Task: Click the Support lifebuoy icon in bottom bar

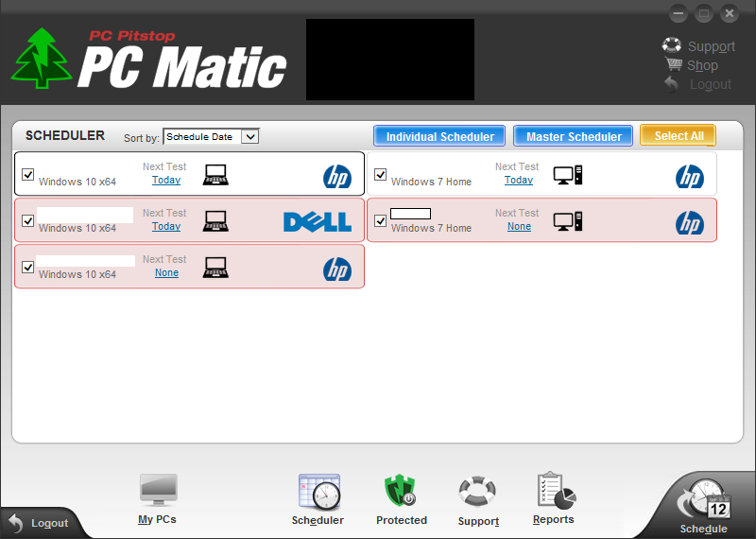Action: click(477, 493)
